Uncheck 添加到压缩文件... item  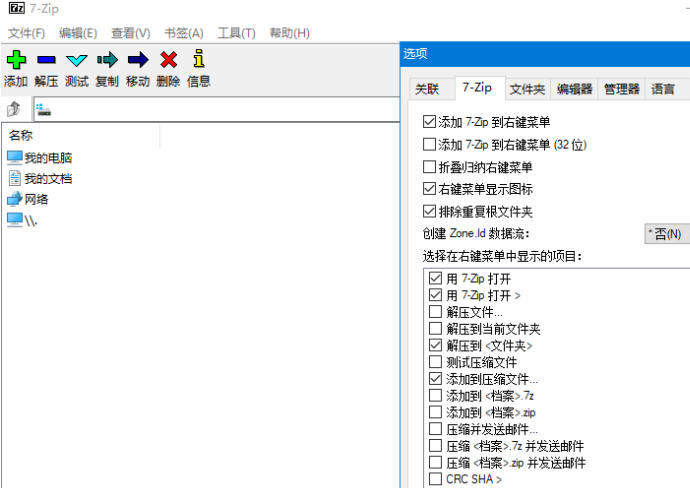click(435, 378)
